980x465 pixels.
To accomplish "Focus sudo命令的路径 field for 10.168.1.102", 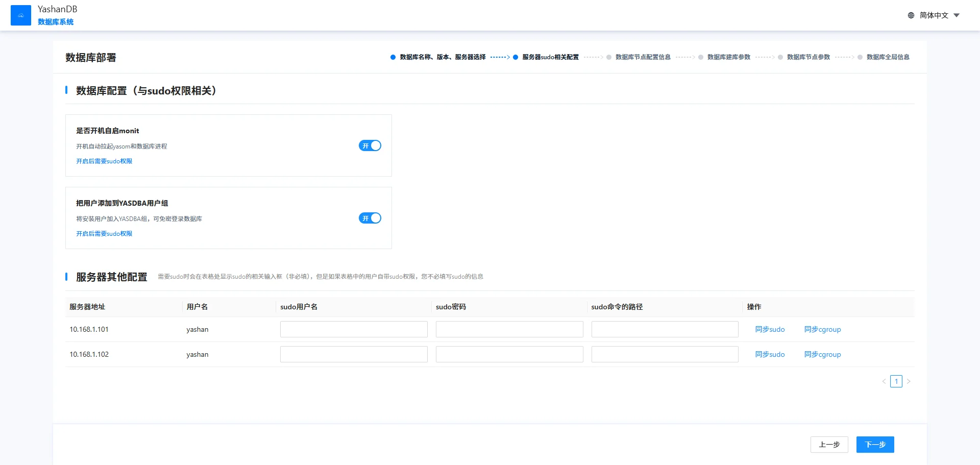I will (x=665, y=354).
